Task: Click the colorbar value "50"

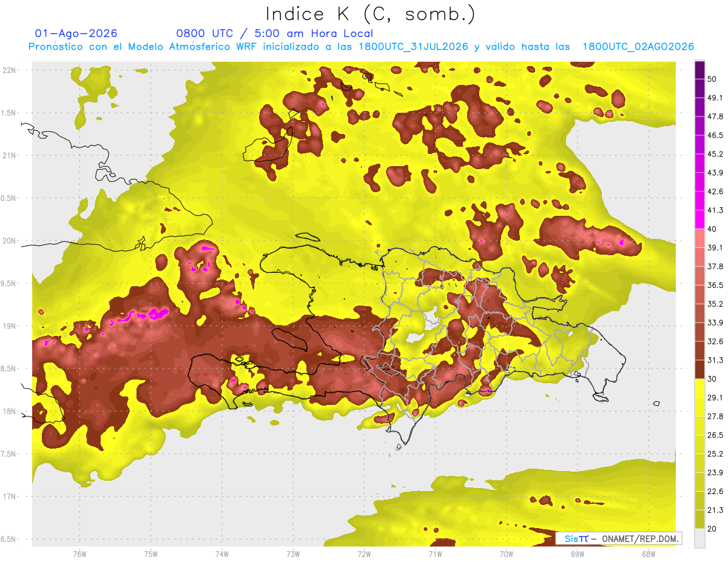Action: coord(712,79)
